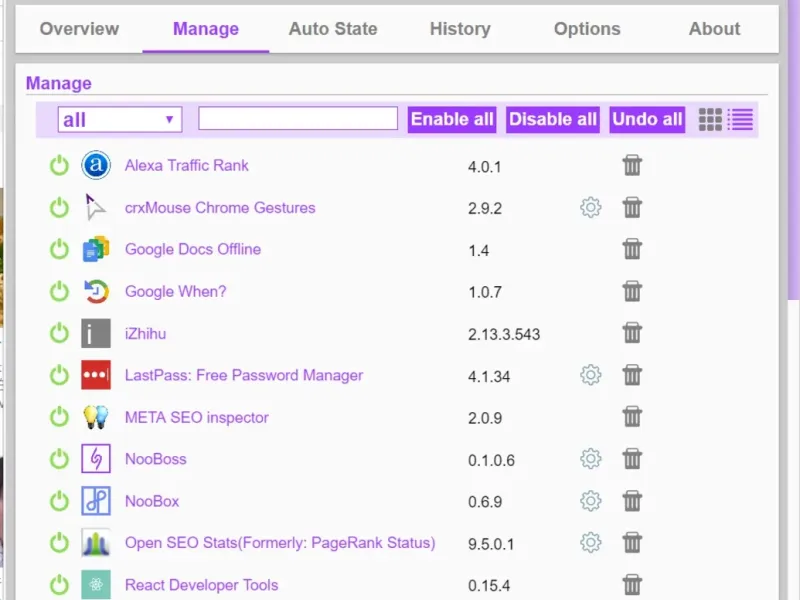Disable NooBoss using its power button
This screenshot has height=600, width=800.
click(x=60, y=459)
